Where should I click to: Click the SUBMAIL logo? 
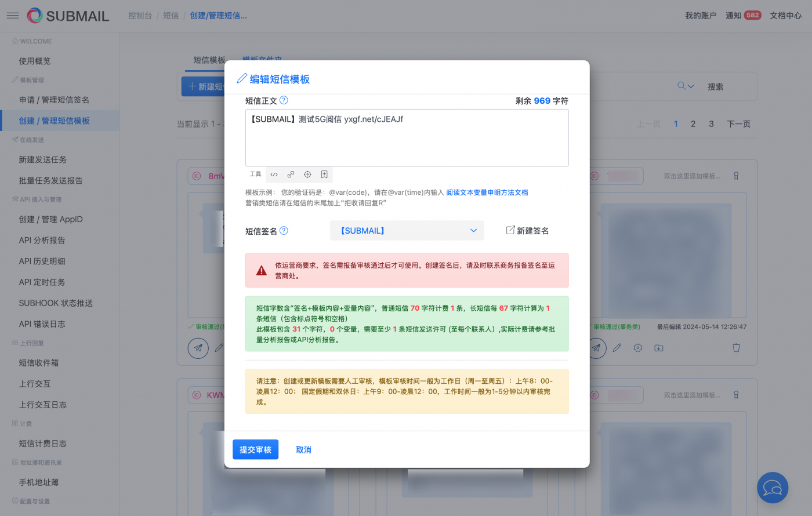[68, 16]
